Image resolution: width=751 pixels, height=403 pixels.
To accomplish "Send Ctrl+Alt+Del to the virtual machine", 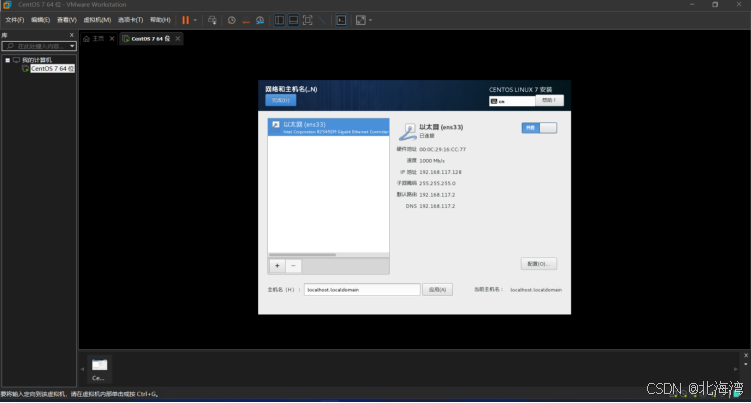I will coord(212,20).
